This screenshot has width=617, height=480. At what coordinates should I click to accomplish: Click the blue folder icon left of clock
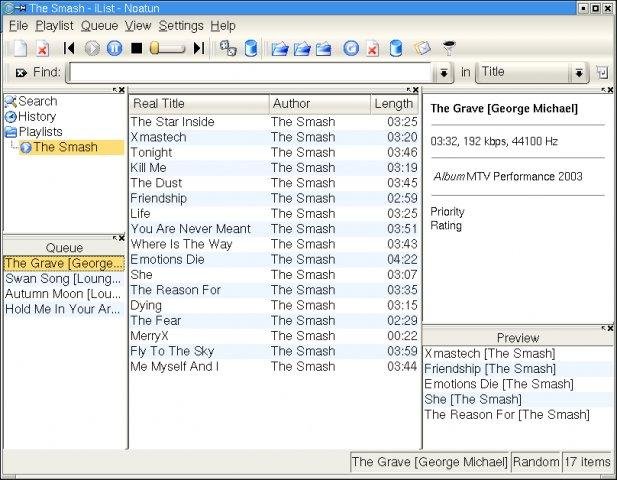323,48
